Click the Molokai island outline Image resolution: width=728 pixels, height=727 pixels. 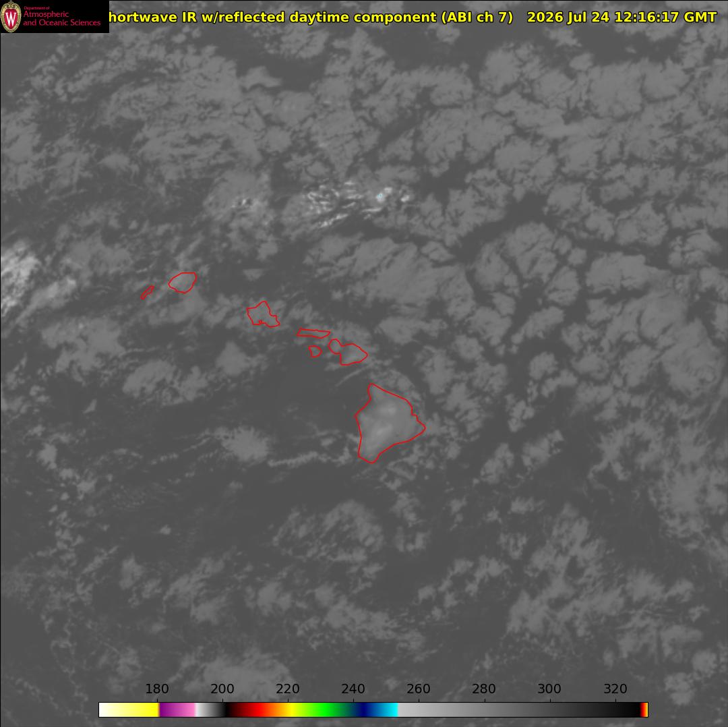313,332
